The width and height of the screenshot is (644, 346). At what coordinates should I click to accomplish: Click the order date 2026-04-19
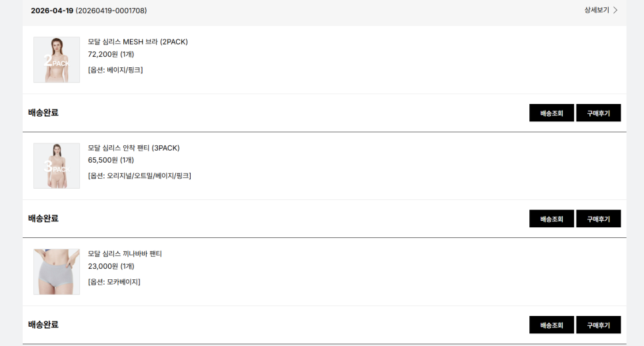pos(52,11)
